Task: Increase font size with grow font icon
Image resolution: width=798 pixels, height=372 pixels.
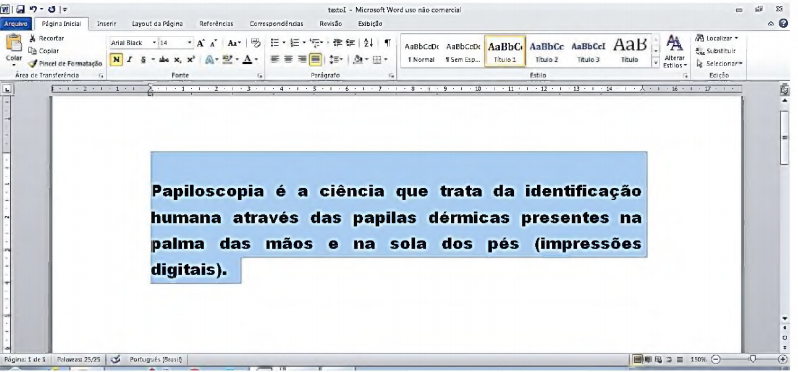Action: 201,43
